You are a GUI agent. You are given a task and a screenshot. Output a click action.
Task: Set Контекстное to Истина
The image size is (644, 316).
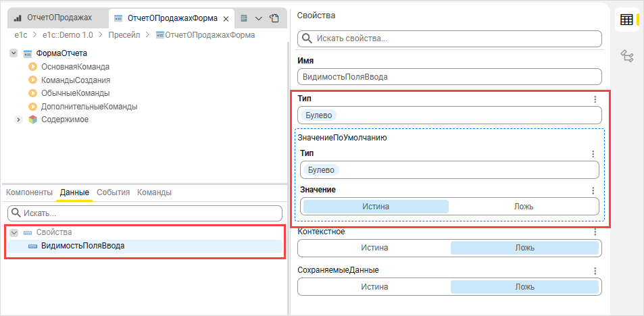click(x=374, y=248)
